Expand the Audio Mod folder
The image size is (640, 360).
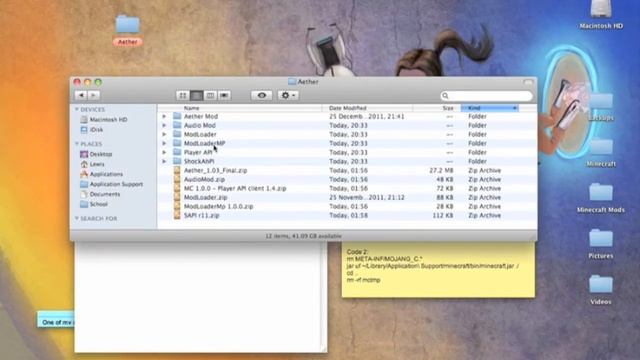click(164, 125)
